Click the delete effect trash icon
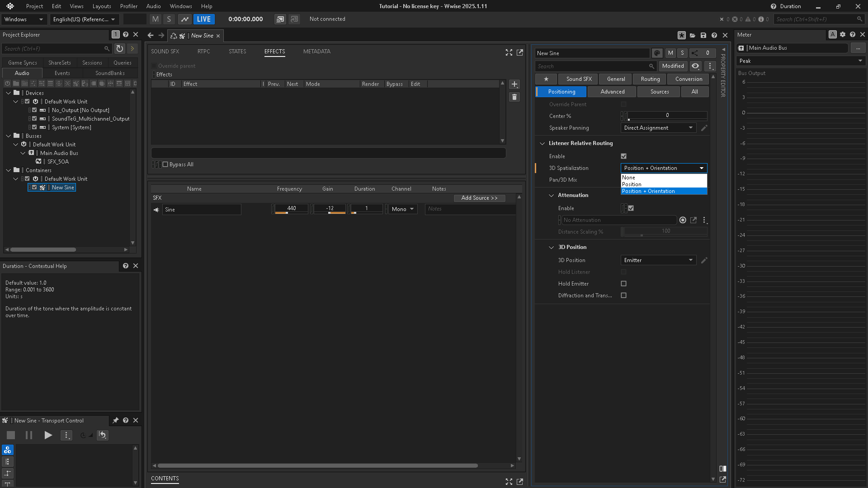The height and width of the screenshot is (488, 868). (x=514, y=97)
